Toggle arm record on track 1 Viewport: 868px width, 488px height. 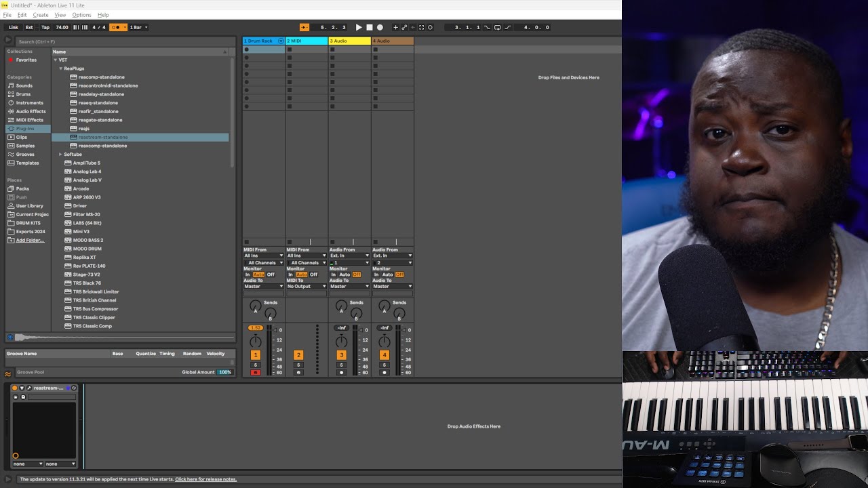[x=256, y=373]
